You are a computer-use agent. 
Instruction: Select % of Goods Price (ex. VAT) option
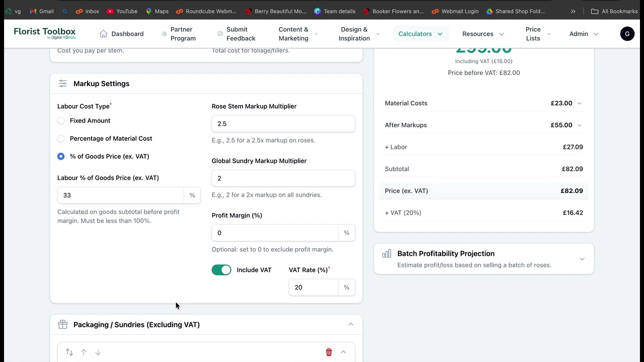click(61, 156)
